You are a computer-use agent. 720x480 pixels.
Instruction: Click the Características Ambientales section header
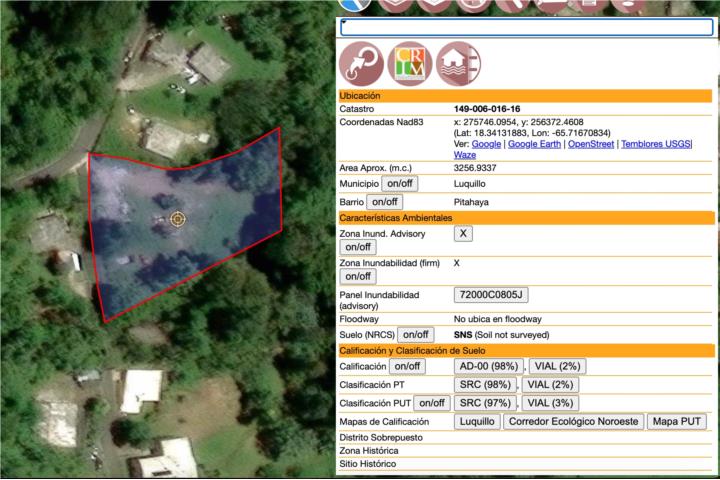(527, 218)
